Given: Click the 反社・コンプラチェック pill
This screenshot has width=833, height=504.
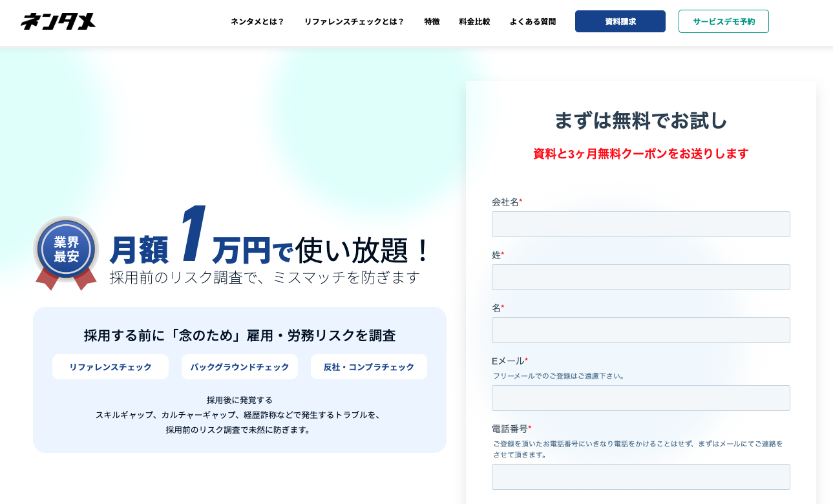Looking at the screenshot, I should (369, 366).
